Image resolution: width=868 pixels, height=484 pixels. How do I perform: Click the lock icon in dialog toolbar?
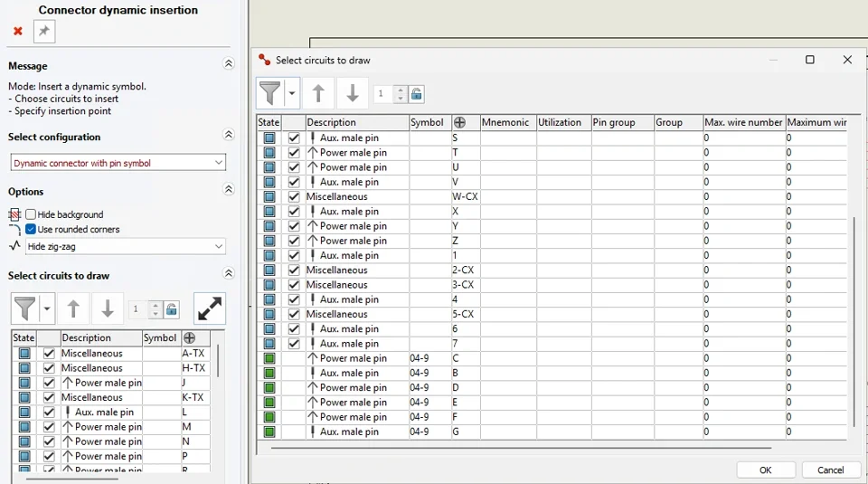(x=416, y=94)
